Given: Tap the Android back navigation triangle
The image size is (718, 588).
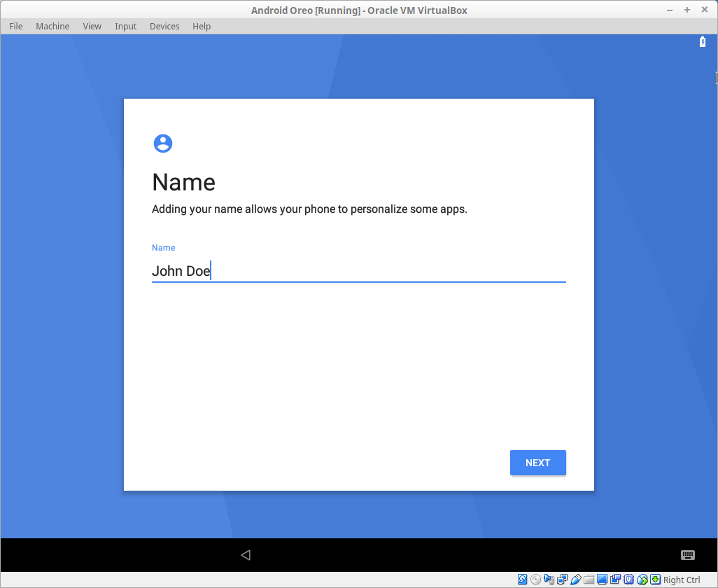Looking at the screenshot, I should 246,555.
